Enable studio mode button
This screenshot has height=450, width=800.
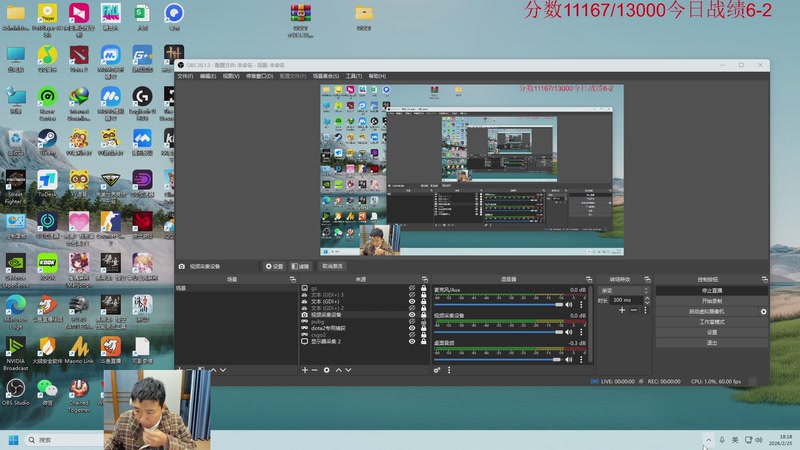pyautogui.click(x=712, y=322)
